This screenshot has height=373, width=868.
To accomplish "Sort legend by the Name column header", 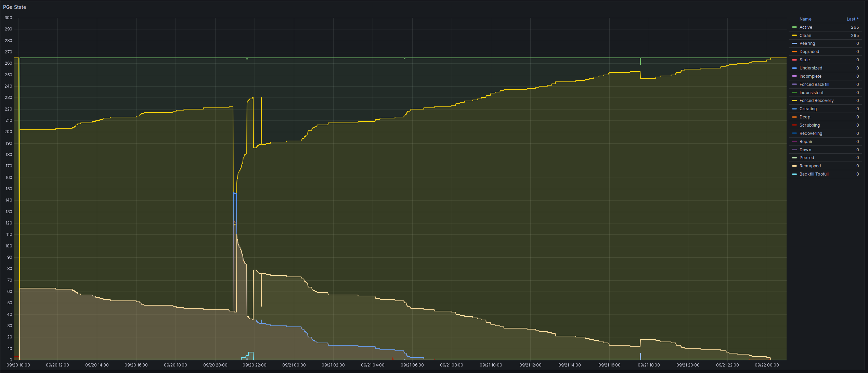I will (805, 19).
